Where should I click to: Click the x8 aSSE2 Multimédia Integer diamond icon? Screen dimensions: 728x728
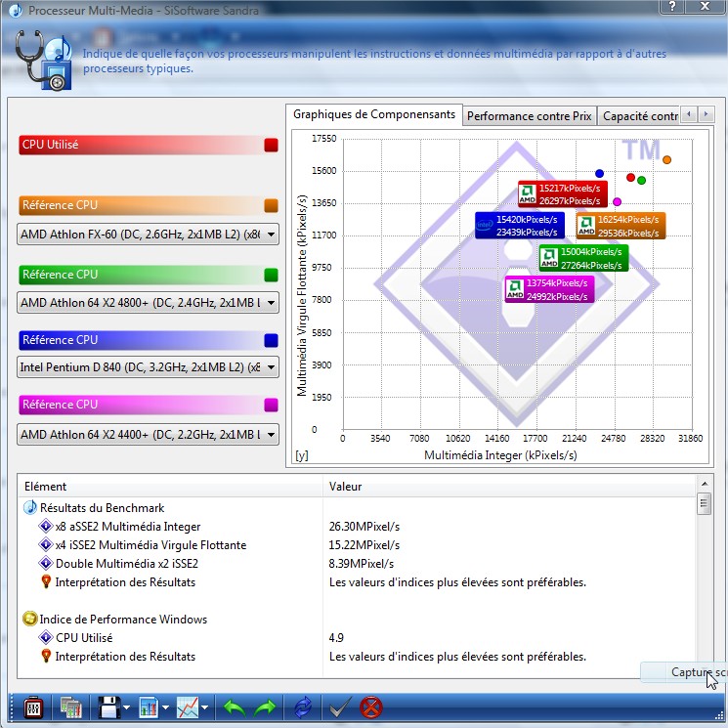46,526
